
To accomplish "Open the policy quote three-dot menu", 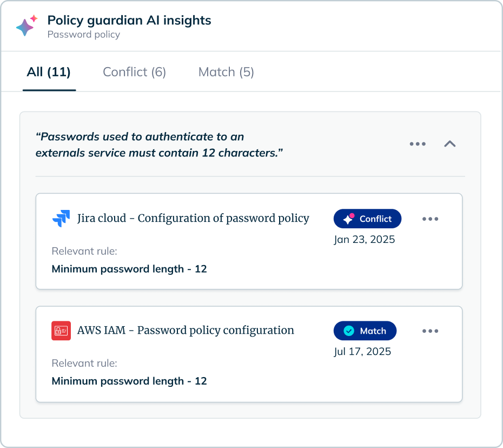I will [418, 144].
